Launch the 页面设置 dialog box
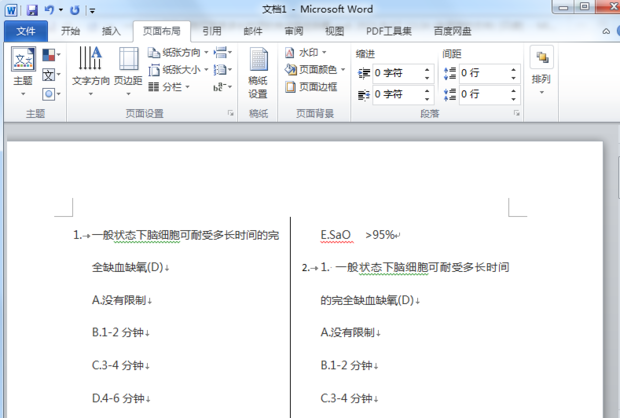 (x=231, y=113)
